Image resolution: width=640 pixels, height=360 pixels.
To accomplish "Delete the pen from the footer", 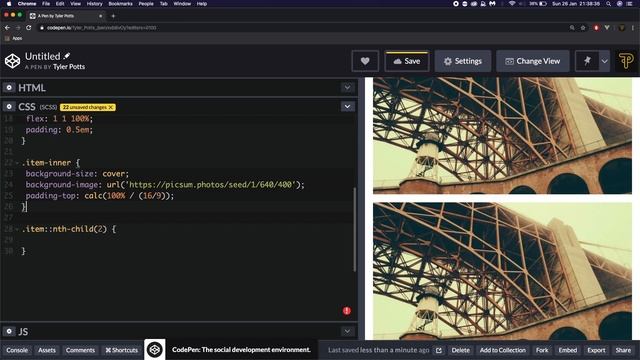I will tap(460, 350).
